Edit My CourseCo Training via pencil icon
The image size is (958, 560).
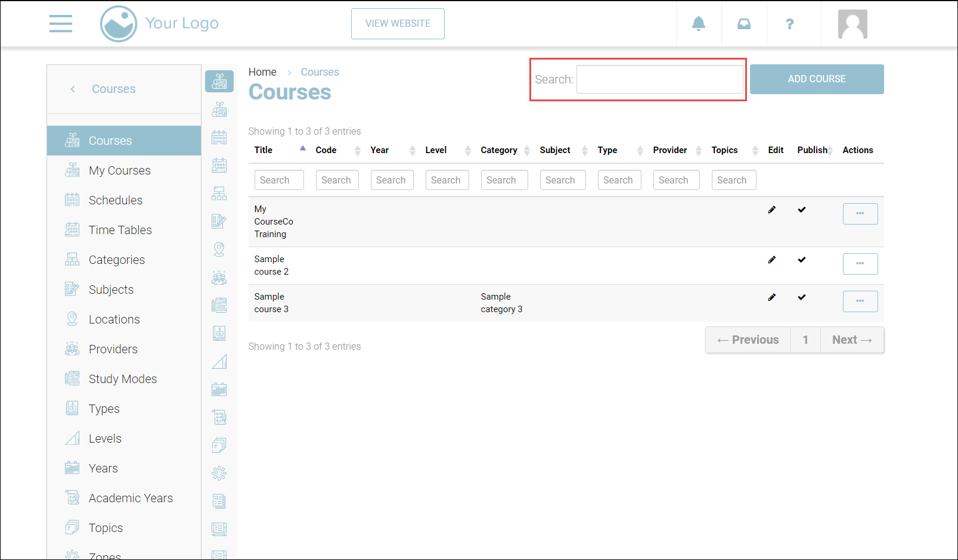[x=771, y=210]
